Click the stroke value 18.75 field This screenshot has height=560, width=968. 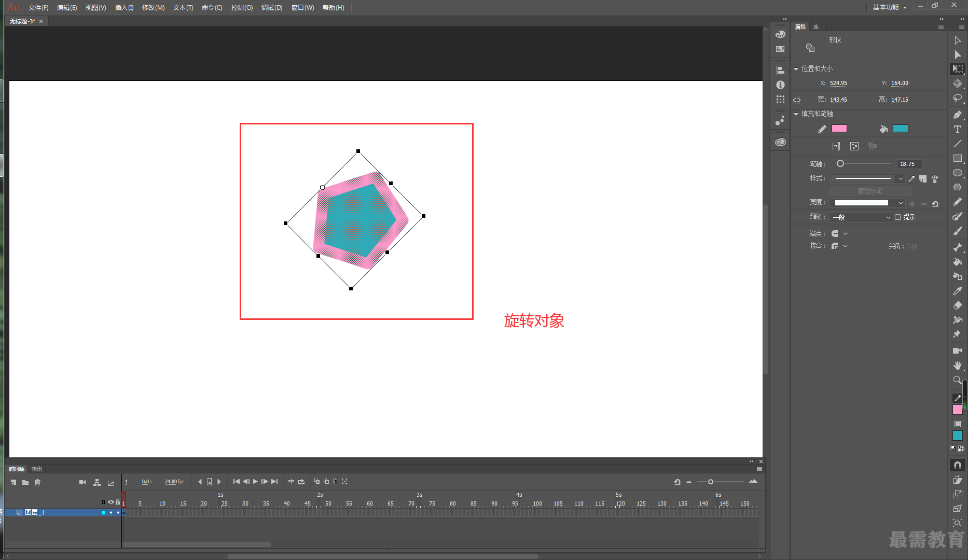tap(909, 164)
